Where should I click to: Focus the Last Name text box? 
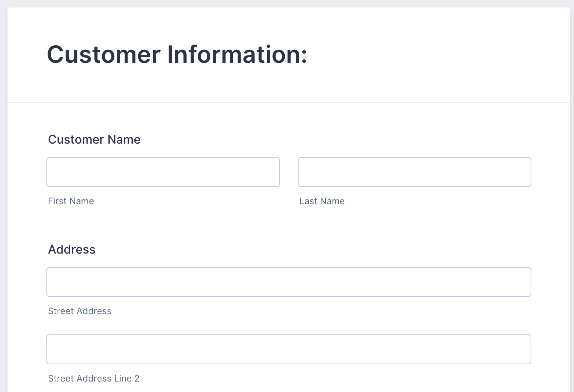[x=414, y=172]
